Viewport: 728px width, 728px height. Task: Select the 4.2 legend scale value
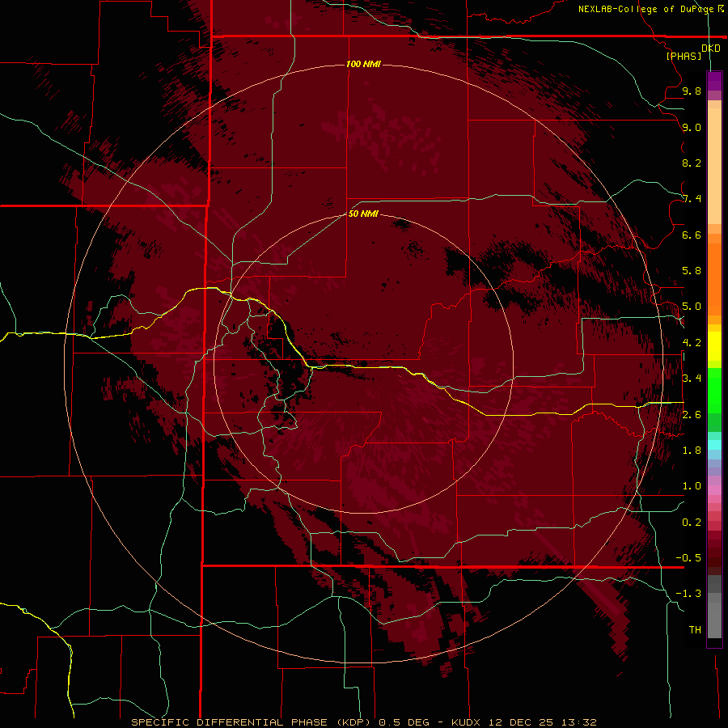tap(692, 343)
